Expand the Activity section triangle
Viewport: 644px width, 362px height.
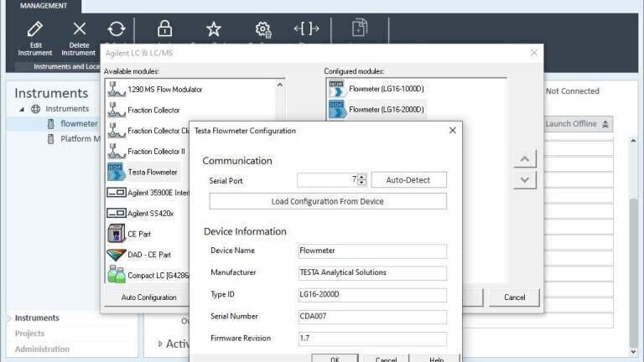160,344
